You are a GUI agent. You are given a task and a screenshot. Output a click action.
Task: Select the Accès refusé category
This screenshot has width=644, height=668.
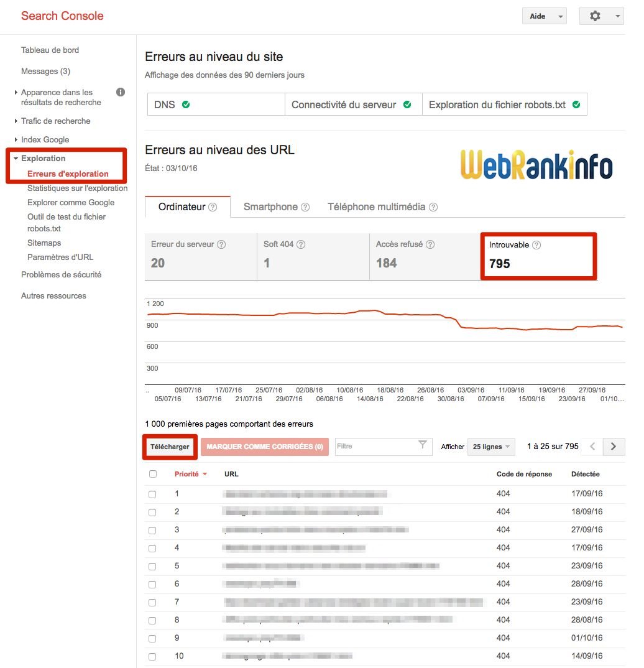pos(425,256)
